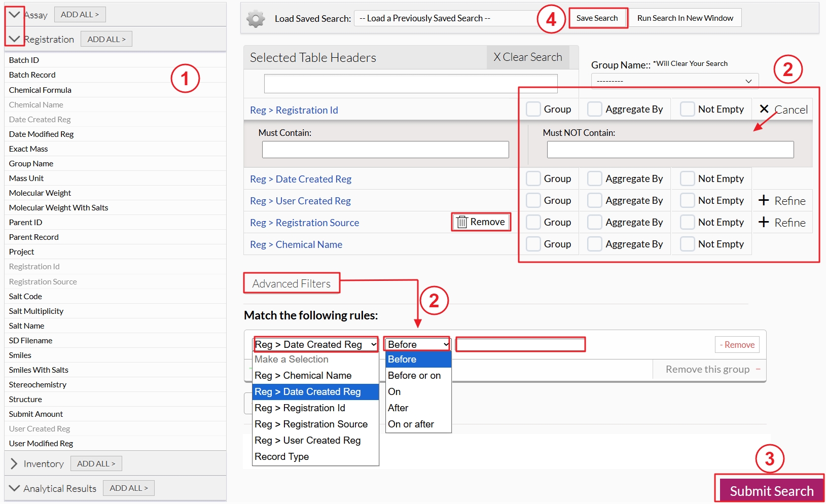Add Molecular Weight field from list
The height and width of the screenshot is (504, 826).
pyautogui.click(x=40, y=193)
